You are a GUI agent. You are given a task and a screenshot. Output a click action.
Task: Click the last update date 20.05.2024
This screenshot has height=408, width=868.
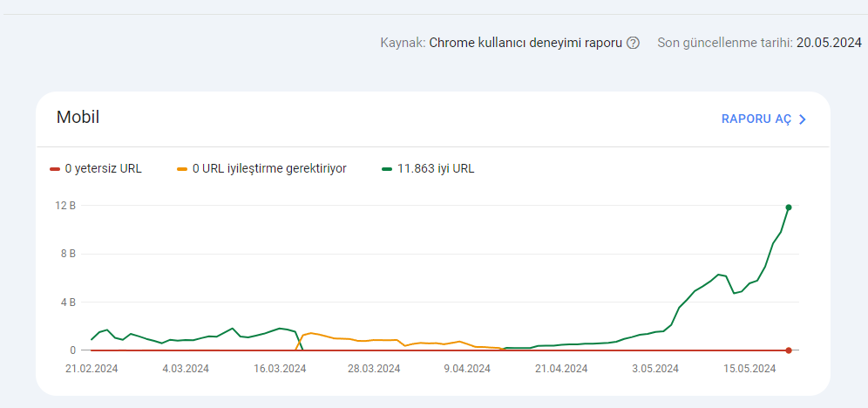point(830,44)
